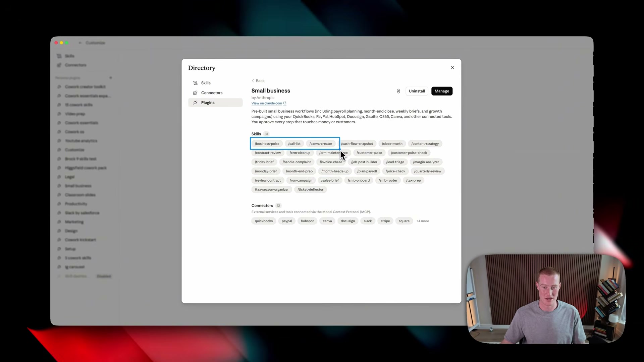Click the docusign connector chip

(x=348, y=221)
